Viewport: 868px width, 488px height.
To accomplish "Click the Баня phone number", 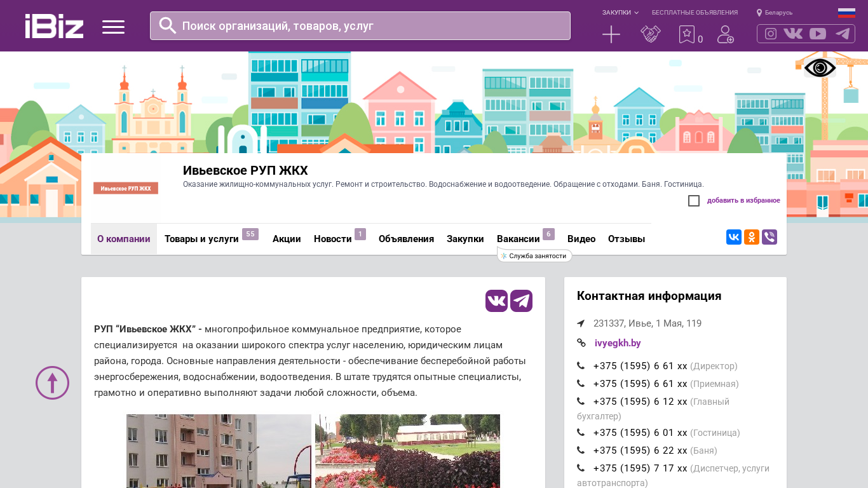I will coord(640,451).
